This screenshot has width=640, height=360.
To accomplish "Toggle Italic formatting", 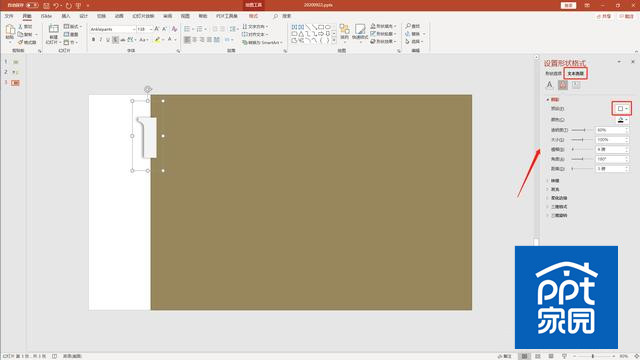I will pos(101,40).
